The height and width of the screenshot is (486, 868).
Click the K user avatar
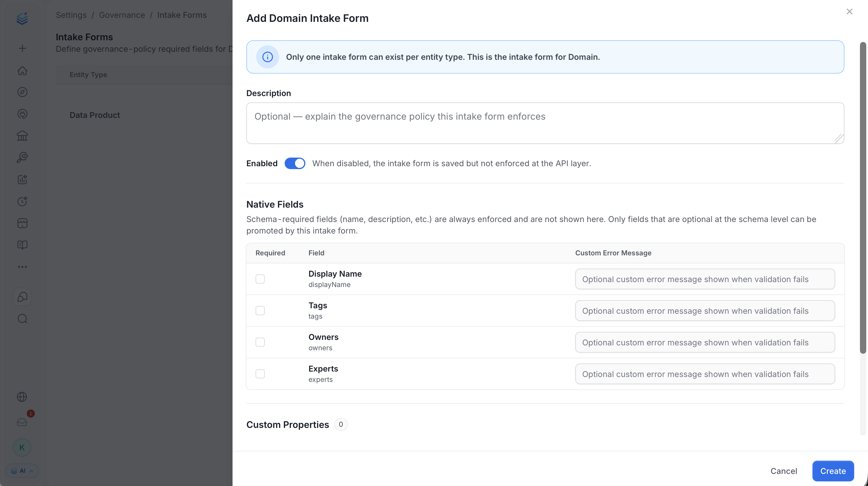(x=22, y=447)
